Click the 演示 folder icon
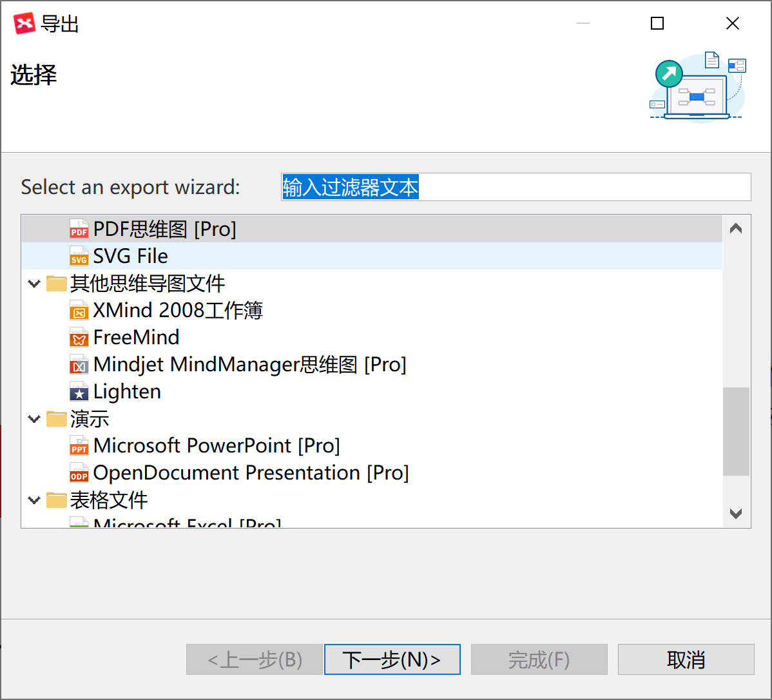This screenshot has height=700, width=772. click(56, 419)
